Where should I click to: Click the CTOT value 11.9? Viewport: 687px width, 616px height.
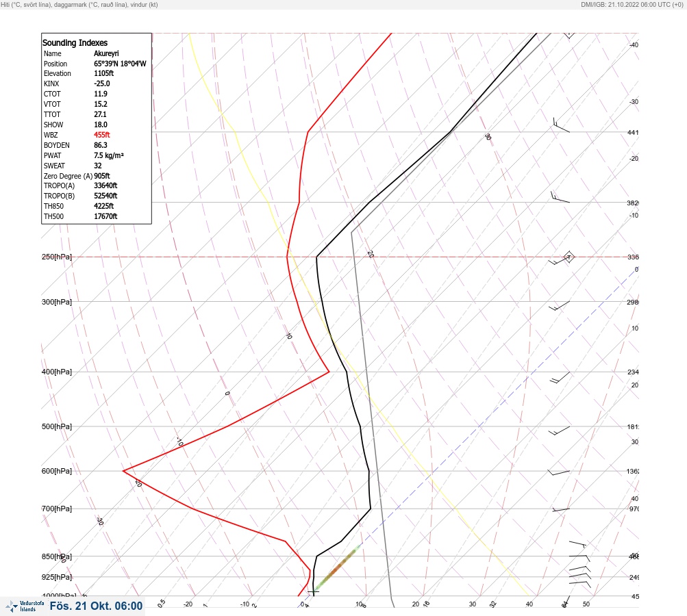(x=101, y=94)
